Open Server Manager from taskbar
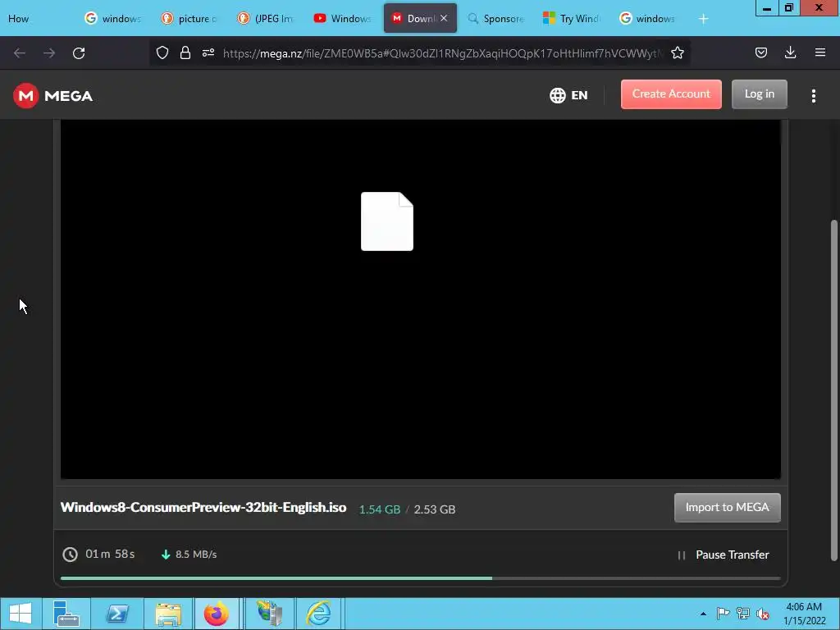The height and width of the screenshot is (630, 840). [x=66, y=614]
